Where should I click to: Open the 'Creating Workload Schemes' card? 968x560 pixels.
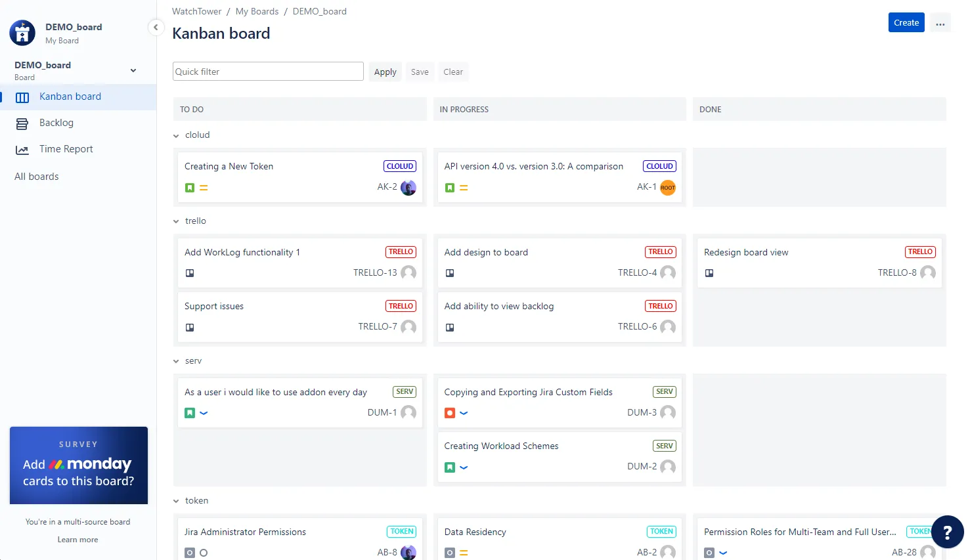click(x=560, y=456)
